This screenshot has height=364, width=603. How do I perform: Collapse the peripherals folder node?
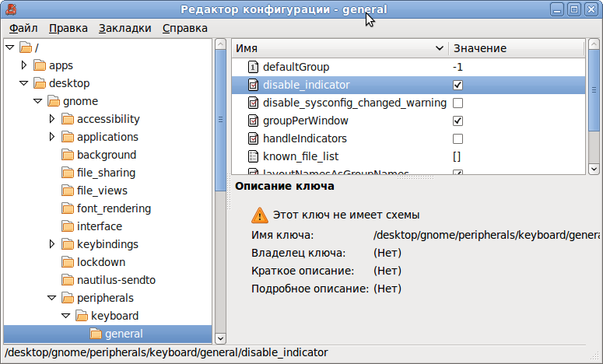tap(52, 298)
